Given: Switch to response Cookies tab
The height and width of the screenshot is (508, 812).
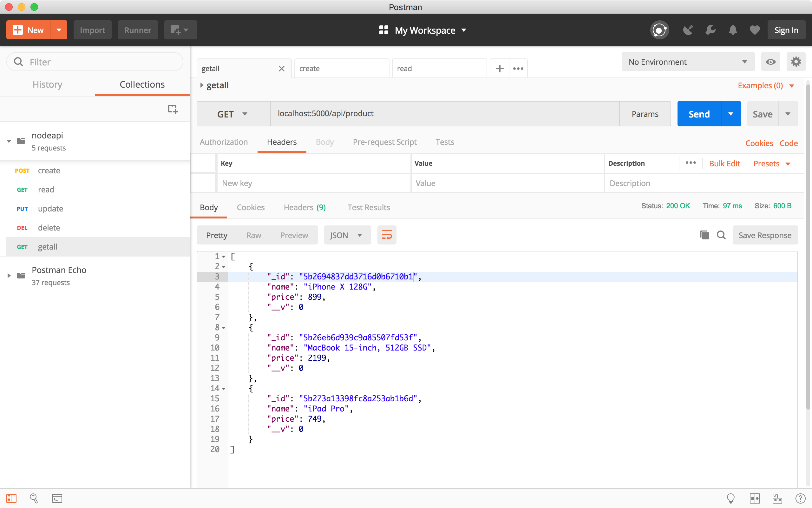Looking at the screenshot, I should click(x=251, y=207).
